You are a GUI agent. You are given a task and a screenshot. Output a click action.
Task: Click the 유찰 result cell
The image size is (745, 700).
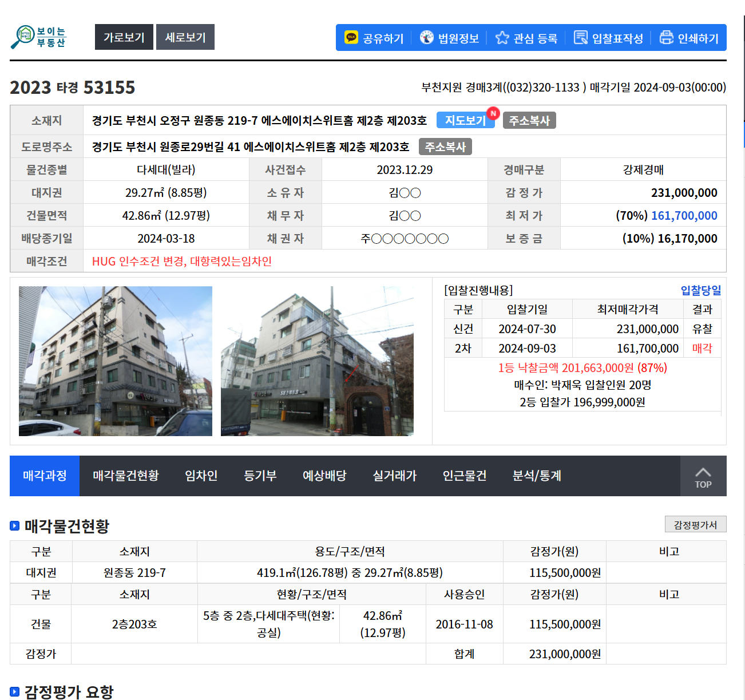pos(702,329)
